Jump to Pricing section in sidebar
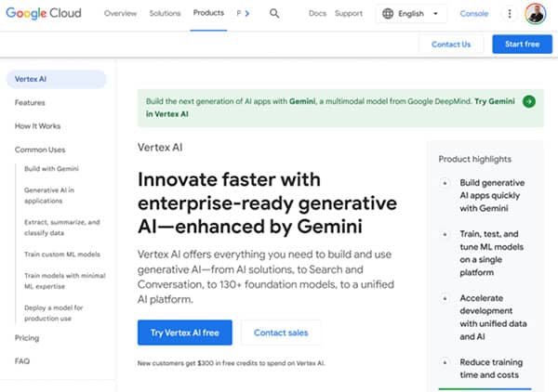The height and width of the screenshot is (392, 558). click(27, 338)
